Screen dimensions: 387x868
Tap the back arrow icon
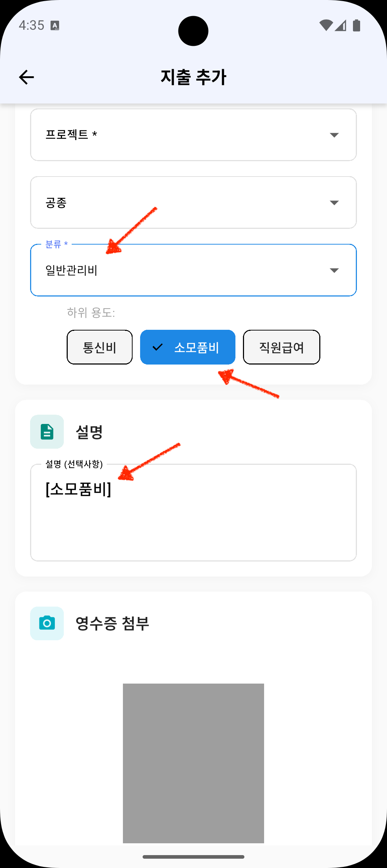pos(27,77)
